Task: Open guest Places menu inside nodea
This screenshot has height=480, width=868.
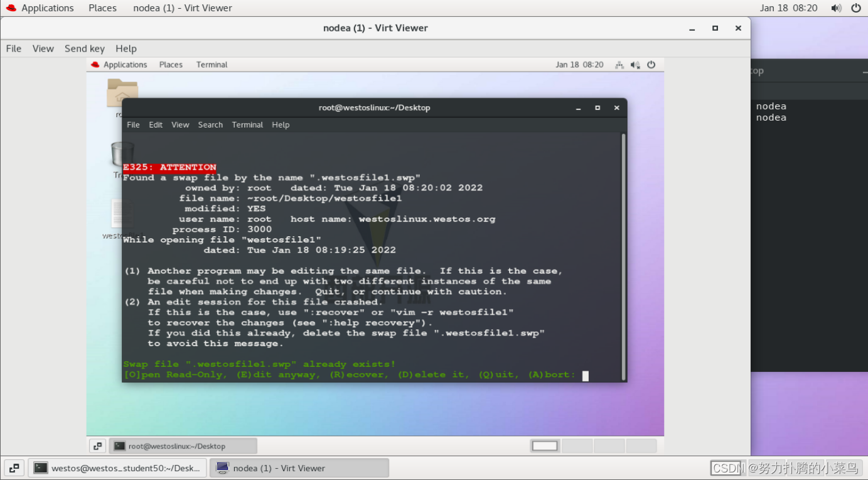Action: pyautogui.click(x=171, y=65)
